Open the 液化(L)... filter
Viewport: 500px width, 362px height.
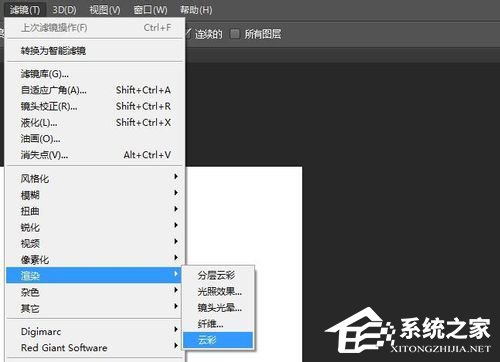click(x=95, y=123)
